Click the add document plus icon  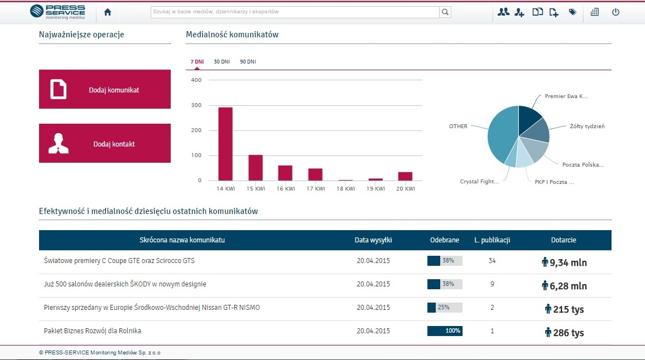554,12
